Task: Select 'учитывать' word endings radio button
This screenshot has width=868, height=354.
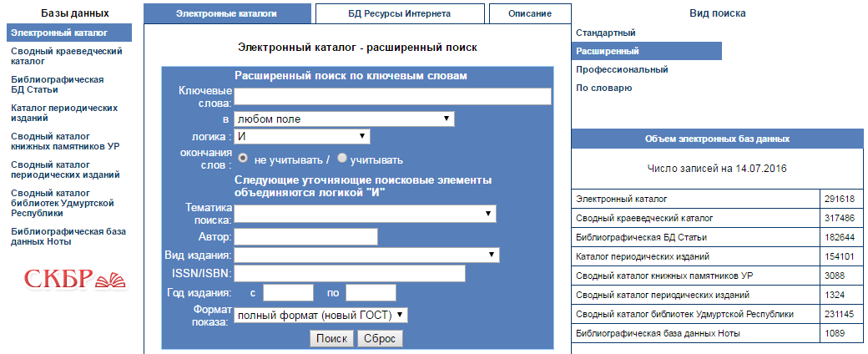Action: 342,159
